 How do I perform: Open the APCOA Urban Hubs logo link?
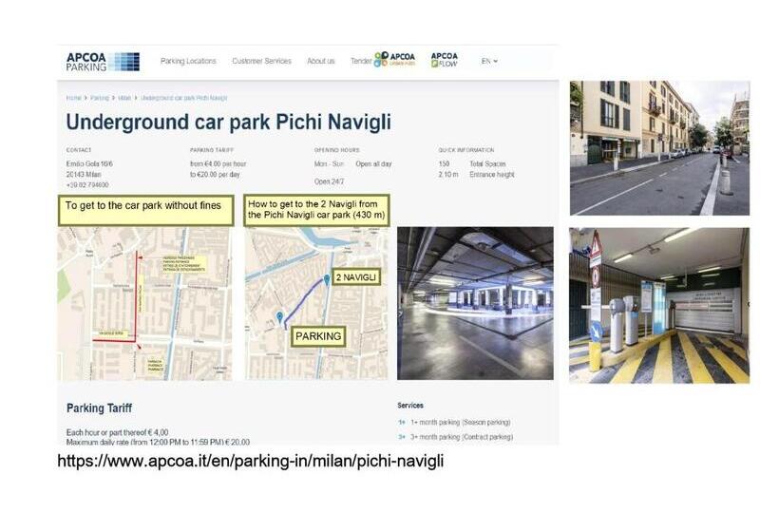395,60
